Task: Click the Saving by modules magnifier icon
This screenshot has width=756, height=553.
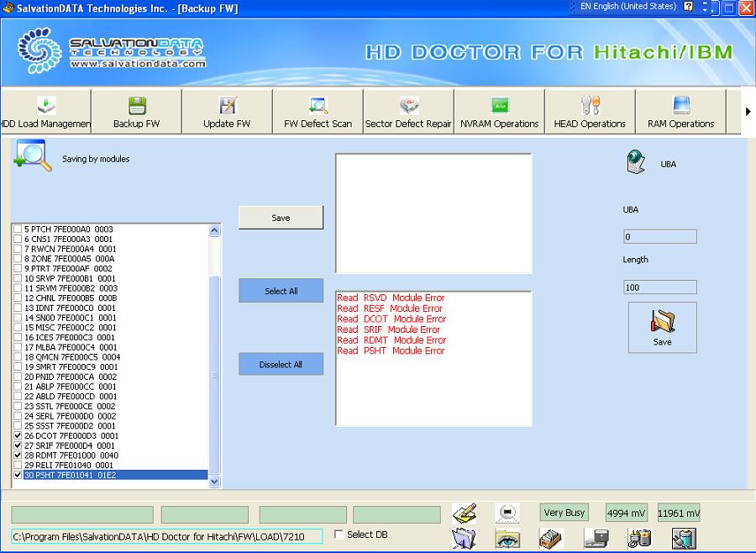Action: 33,155
